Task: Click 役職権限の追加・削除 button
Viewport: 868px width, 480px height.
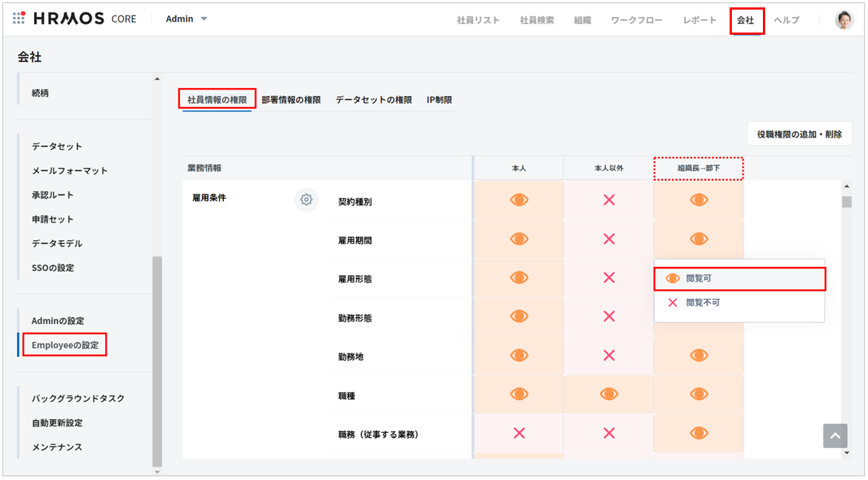Action: 799,134
